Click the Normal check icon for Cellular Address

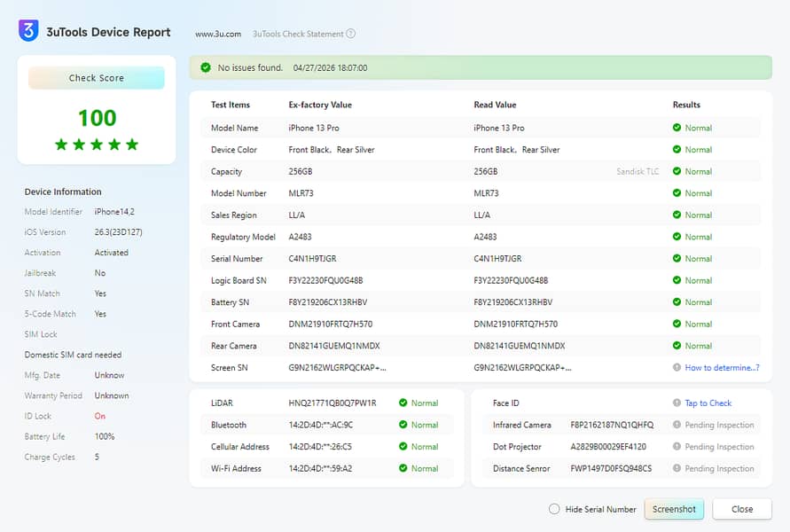(403, 446)
